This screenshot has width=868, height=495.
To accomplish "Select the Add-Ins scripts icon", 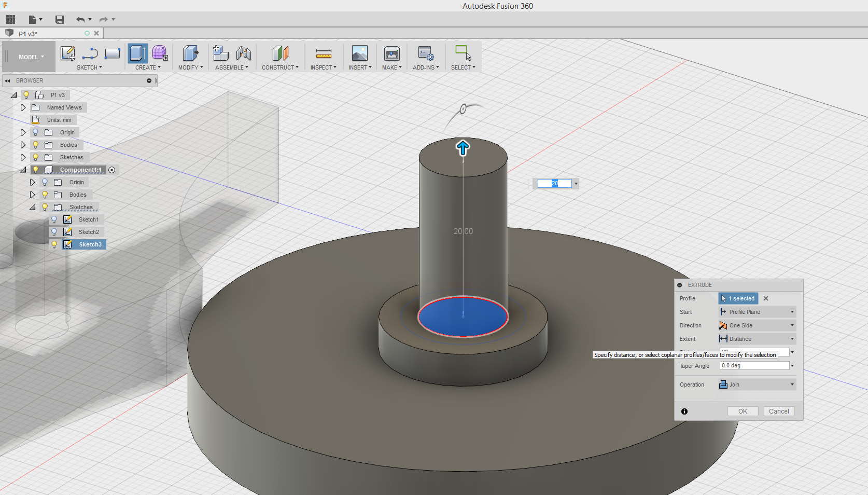I will tap(426, 53).
